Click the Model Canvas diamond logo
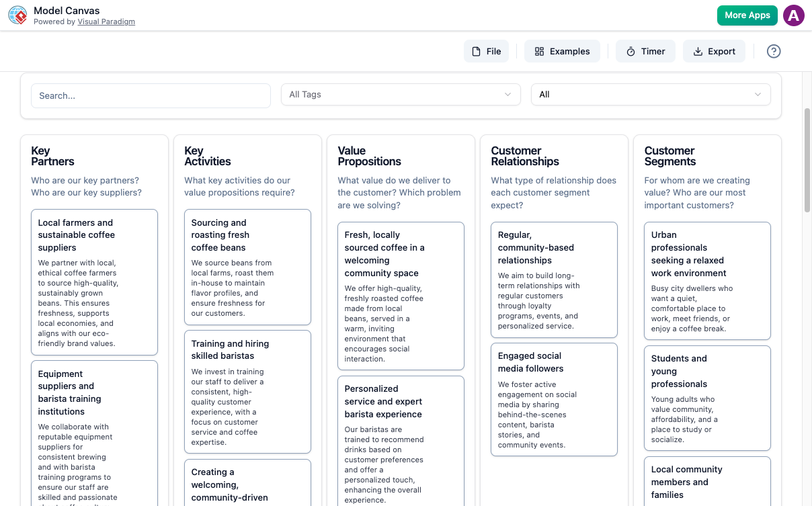812x506 pixels. (17, 15)
